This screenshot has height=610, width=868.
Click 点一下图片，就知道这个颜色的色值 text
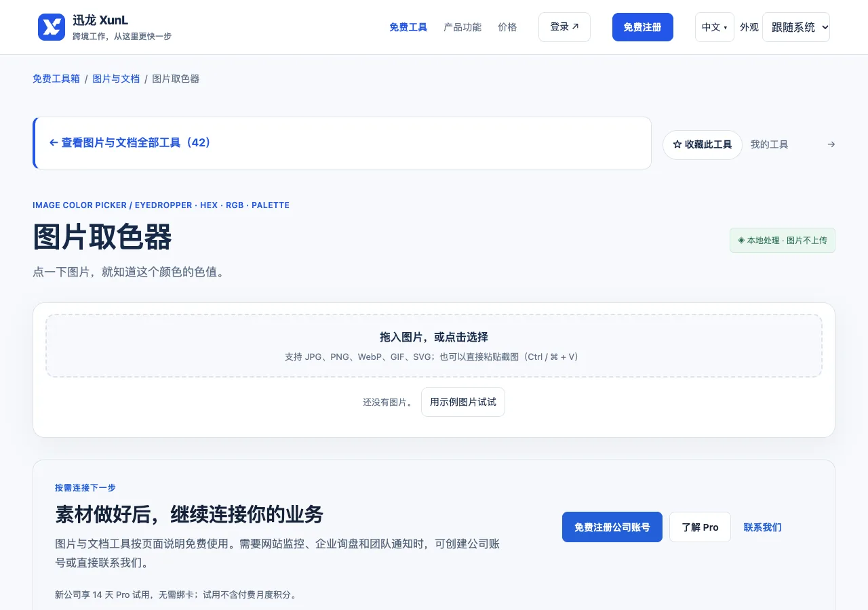(x=129, y=272)
